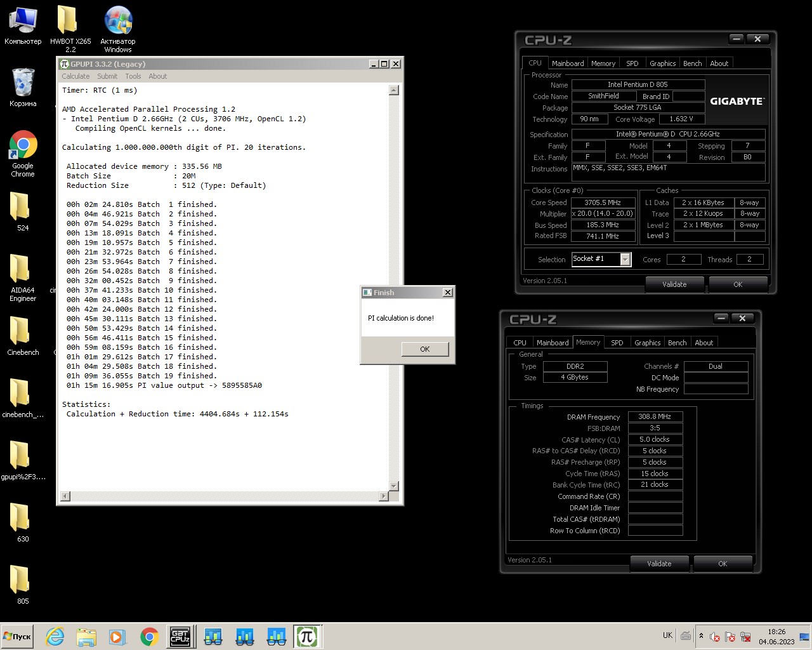Viewport: 812px width, 650px height.
Task: Click OK in the Finish dialog
Action: 425,349
